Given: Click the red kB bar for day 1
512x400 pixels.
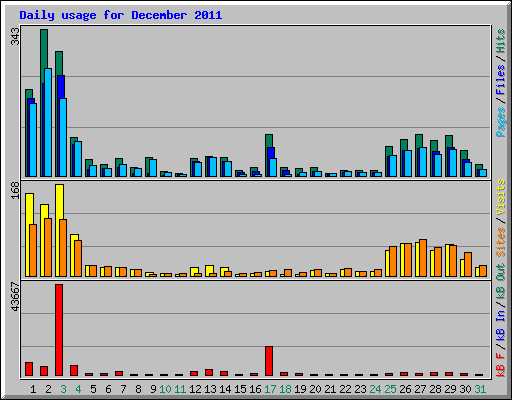Looking at the screenshot, I should click(x=29, y=369).
